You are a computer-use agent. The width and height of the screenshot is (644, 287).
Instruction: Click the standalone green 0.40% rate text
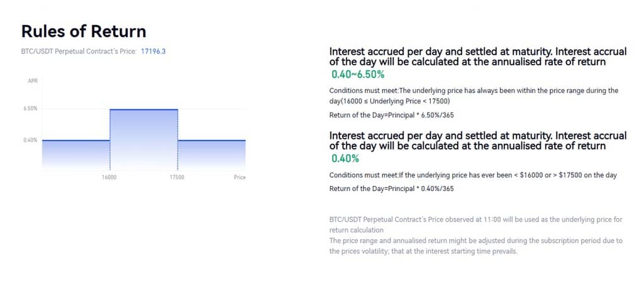tap(345, 158)
